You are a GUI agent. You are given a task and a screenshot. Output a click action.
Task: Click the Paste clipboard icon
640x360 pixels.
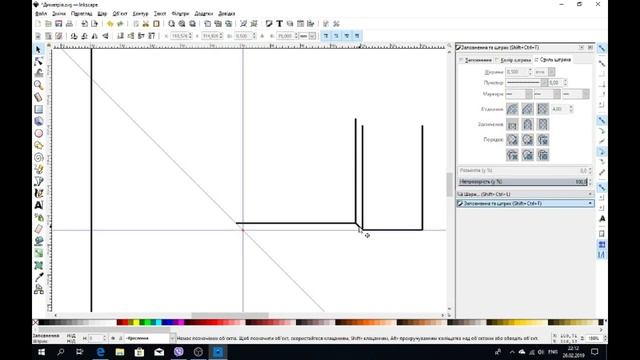(156, 24)
